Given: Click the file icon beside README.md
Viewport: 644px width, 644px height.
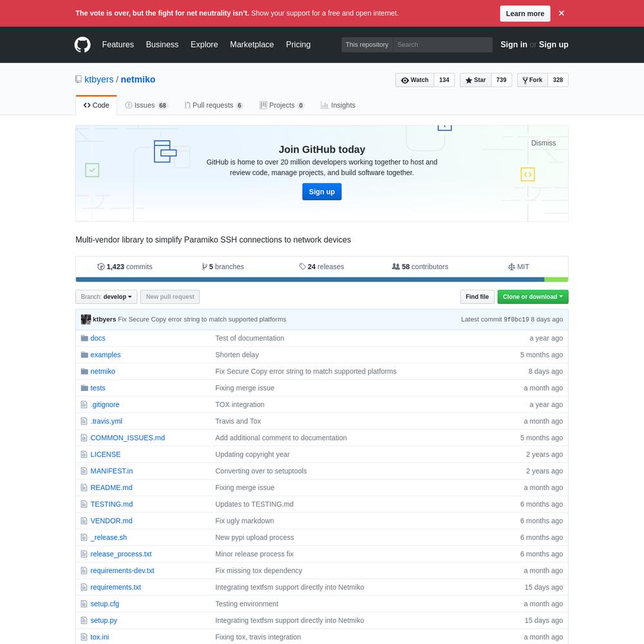Looking at the screenshot, I should 84,488.
